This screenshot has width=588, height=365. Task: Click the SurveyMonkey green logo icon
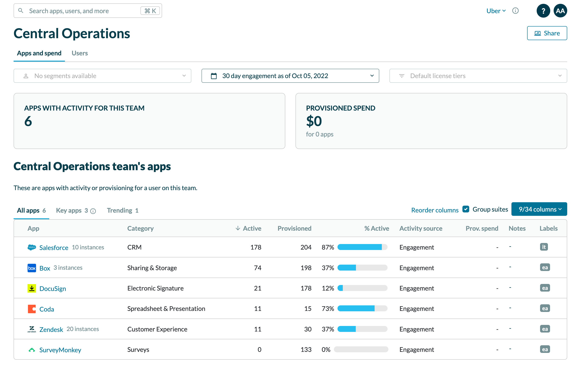[x=32, y=350]
